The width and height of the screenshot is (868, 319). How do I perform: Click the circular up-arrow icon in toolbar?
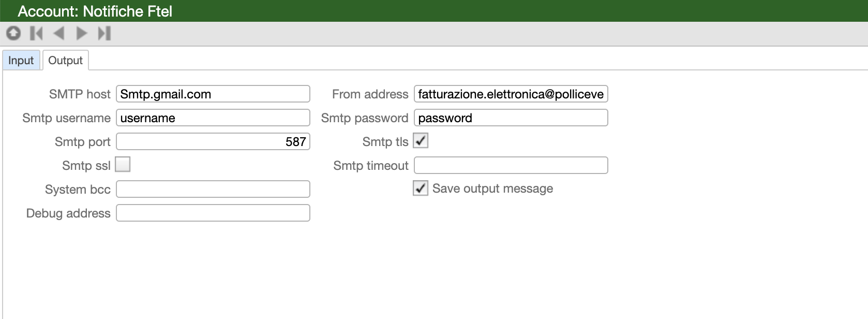[x=13, y=34]
